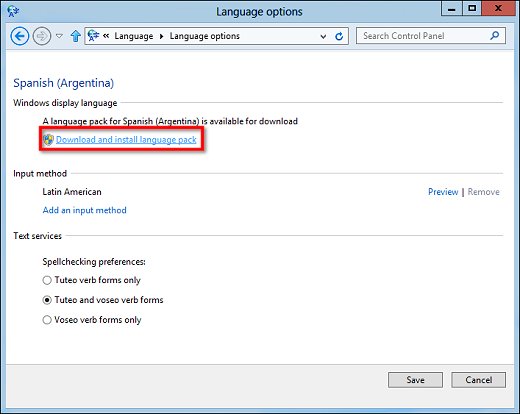Preview the Latin American input method
This screenshot has width=520, height=414.
[x=443, y=192]
